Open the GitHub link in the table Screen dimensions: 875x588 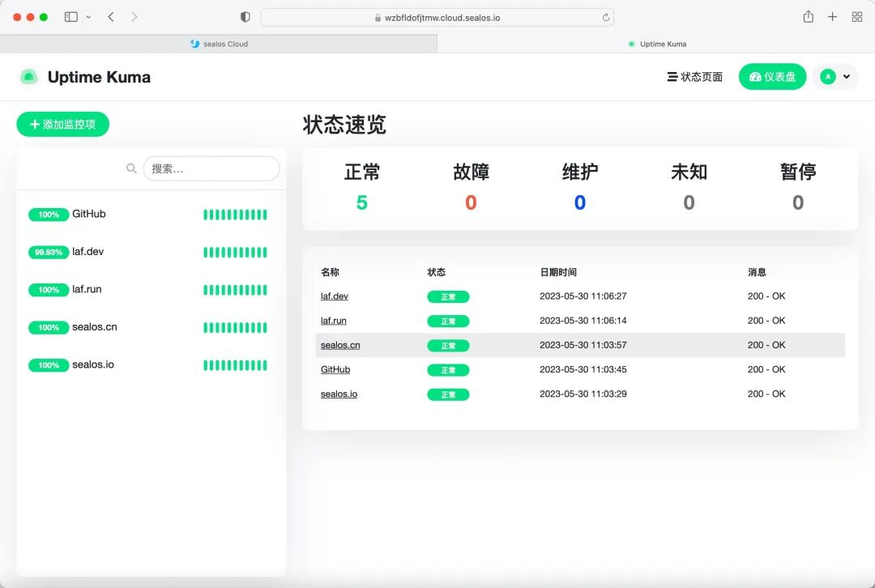pyautogui.click(x=335, y=369)
